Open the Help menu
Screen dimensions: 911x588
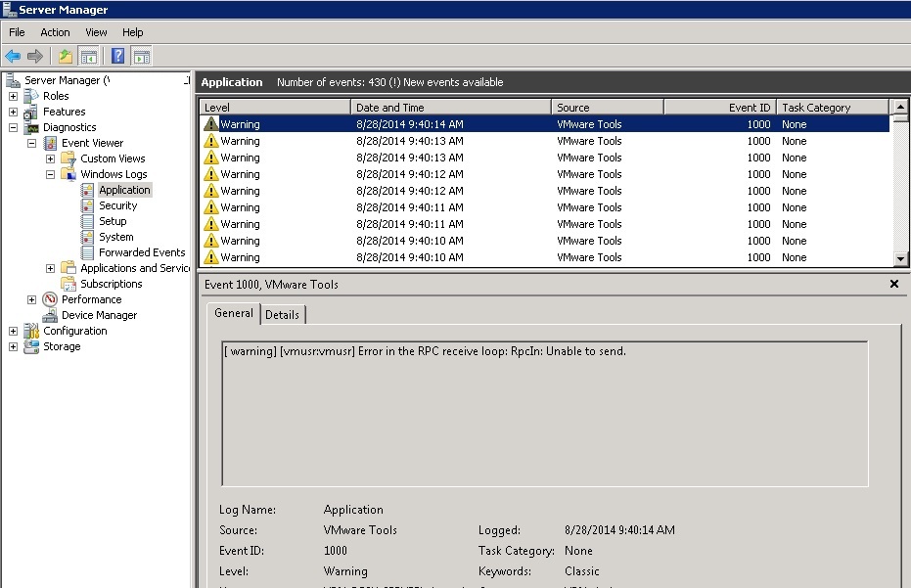132,32
